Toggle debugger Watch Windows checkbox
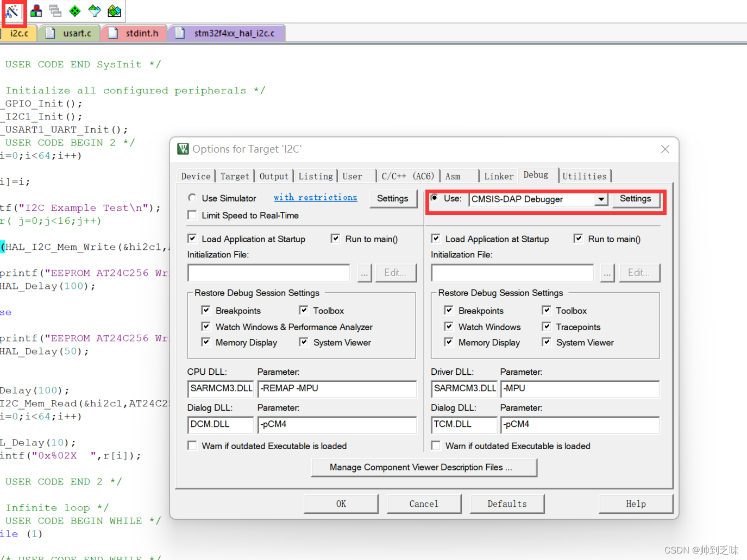The height and width of the screenshot is (560, 747). [449, 326]
